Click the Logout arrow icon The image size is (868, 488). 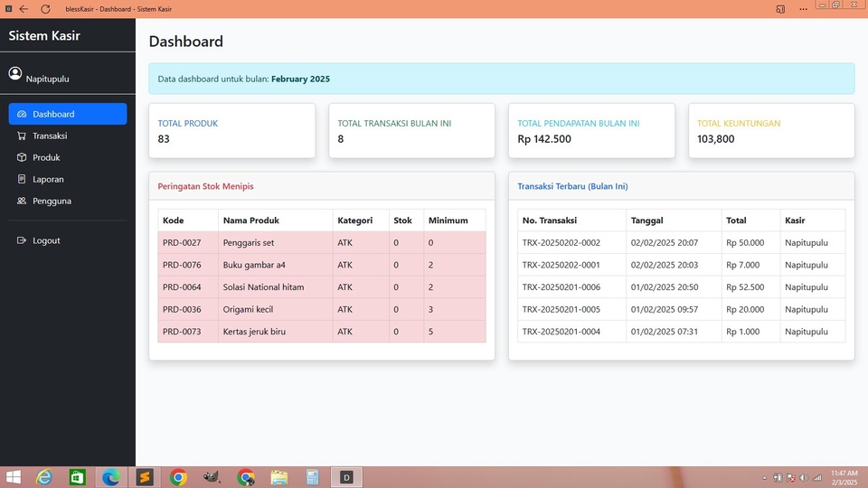[x=22, y=240]
